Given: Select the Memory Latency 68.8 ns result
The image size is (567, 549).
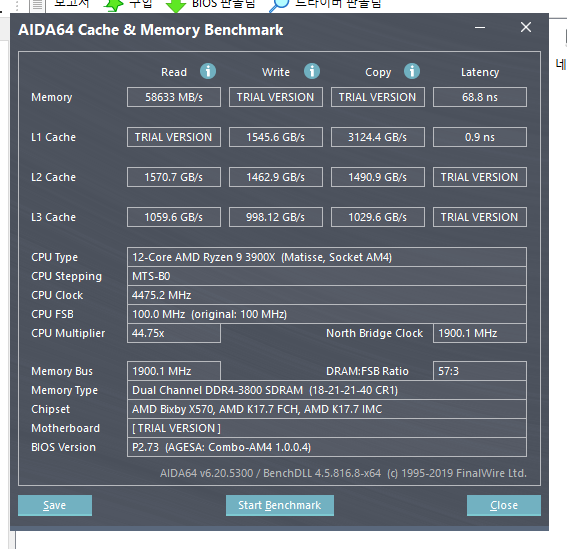Looking at the screenshot, I should [x=480, y=97].
